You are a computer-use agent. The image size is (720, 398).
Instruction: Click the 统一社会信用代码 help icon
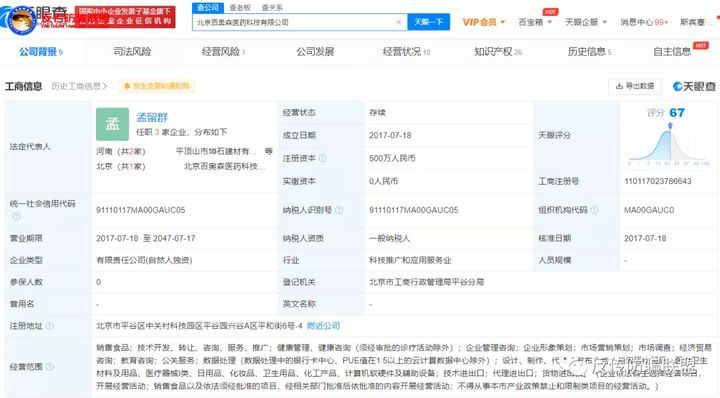click(16, 216)
